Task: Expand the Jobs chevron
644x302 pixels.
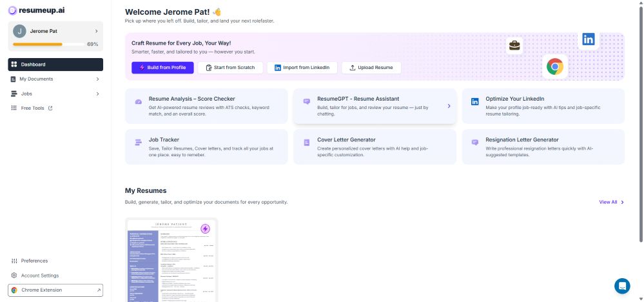Action: click(x=97, y=94)
